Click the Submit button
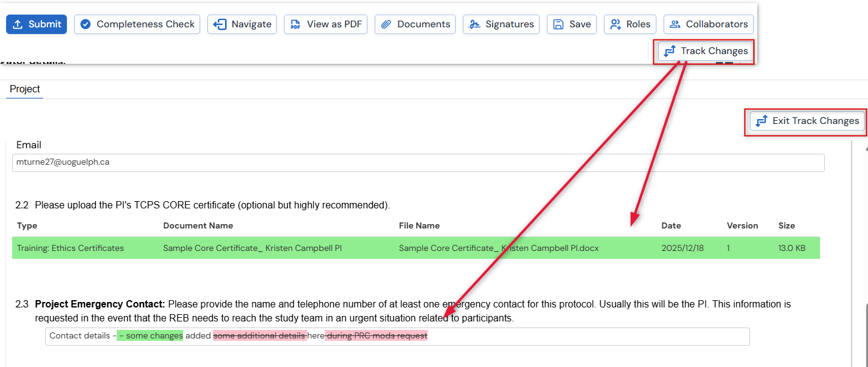 pyautogui.click(x=36, y=24)
